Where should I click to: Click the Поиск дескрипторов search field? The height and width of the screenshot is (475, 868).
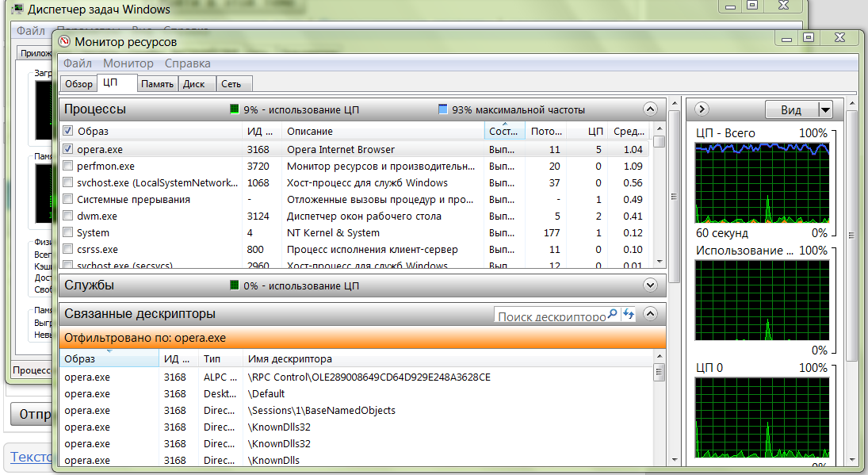pyautogui.click(x=551, y=315)
